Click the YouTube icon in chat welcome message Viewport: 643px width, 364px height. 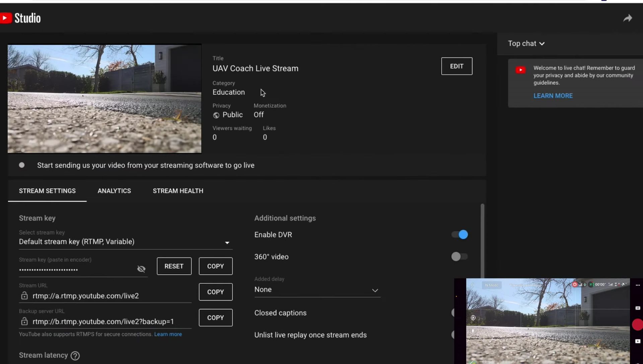520,70
